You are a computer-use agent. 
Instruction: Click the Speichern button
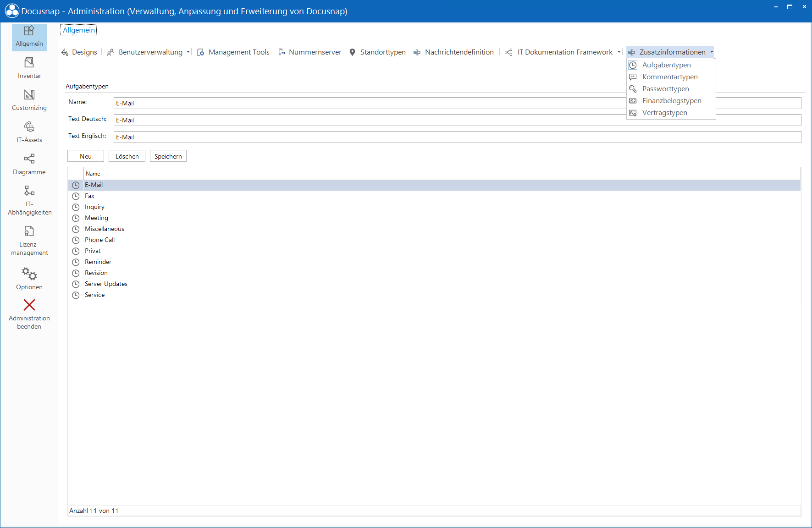point(168,156)
